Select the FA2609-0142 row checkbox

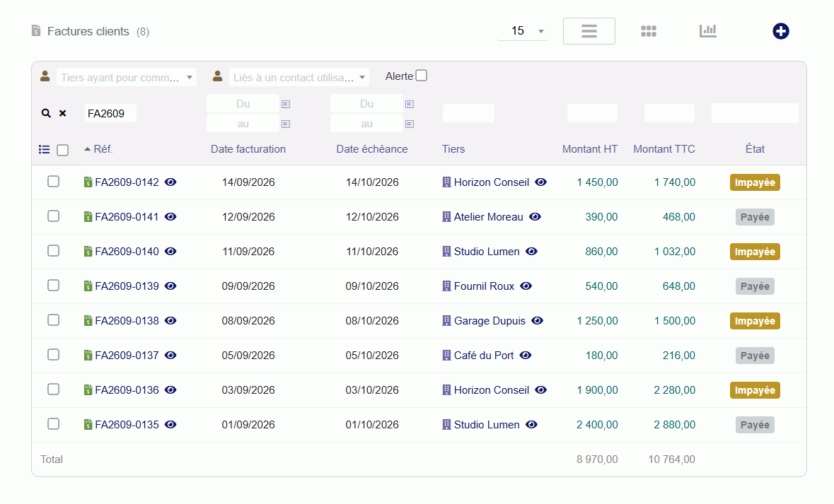click(x=53, y=182)
